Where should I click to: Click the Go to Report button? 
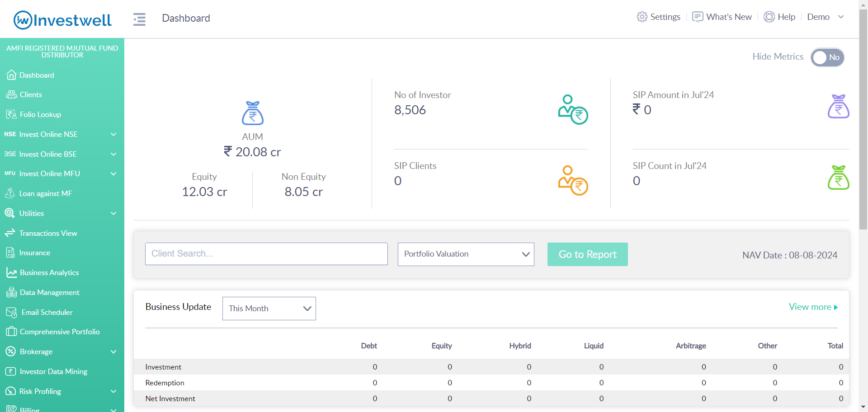pyautogui.click(x=587, y=254)
